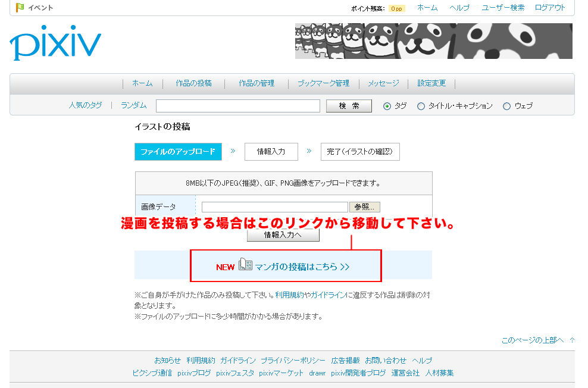Open メッセージ in the navigation bar

coord(383,83)
